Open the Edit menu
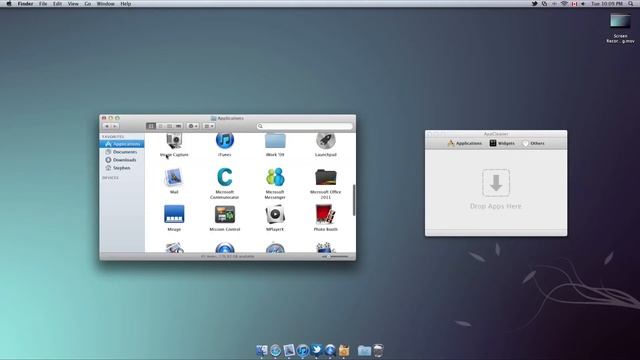This screenshot has height=360, width=640. pos(58,4)
